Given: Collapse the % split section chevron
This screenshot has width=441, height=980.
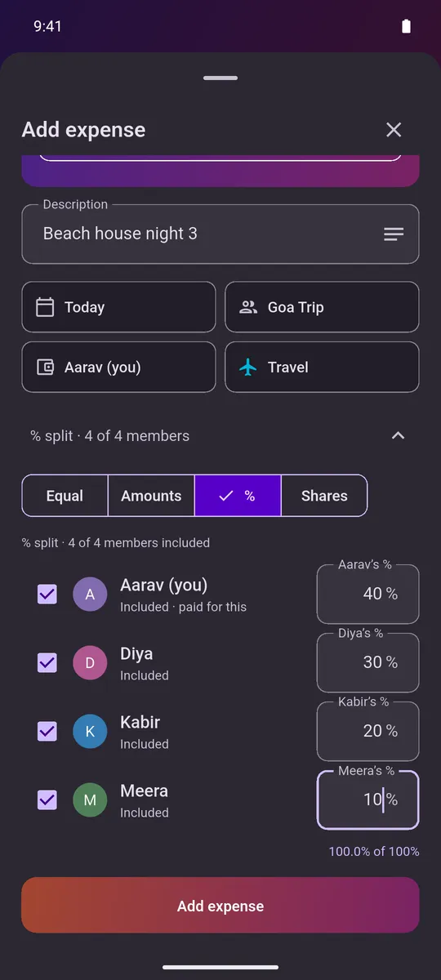Looking at the screenshot, I should click(x=398, y=435).
